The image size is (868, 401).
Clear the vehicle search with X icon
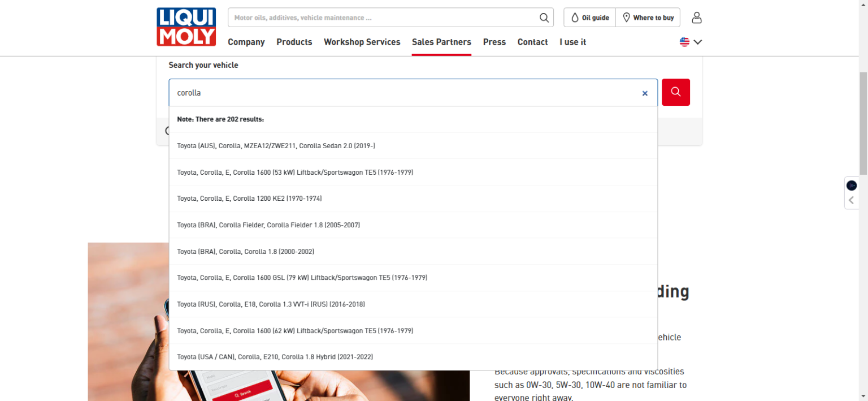coord(645,93)
